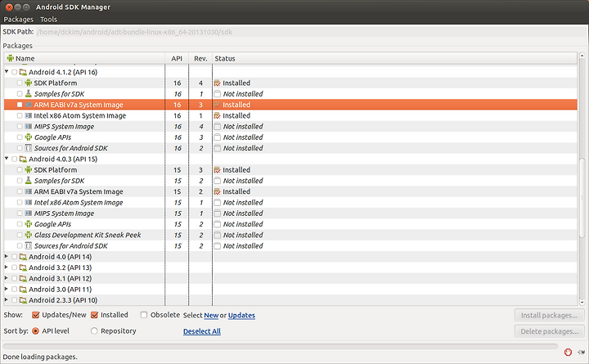This screenshot has height=364, width=589.
Task: Click the Sources for Android SDK icon, API 16
Action: tap(28, 148)
